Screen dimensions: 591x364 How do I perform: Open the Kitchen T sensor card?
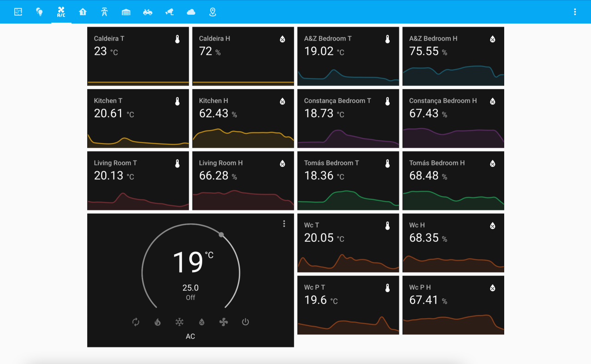click(138, 119)
